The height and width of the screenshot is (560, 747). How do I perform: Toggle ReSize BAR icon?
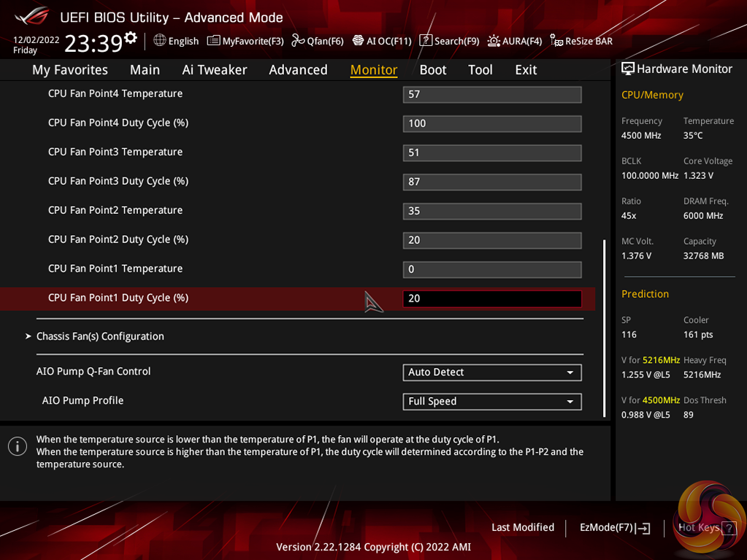556,40
